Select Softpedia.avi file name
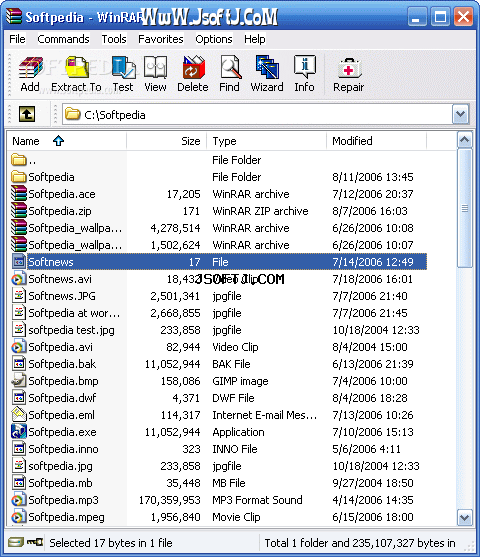 coord(60,347)
